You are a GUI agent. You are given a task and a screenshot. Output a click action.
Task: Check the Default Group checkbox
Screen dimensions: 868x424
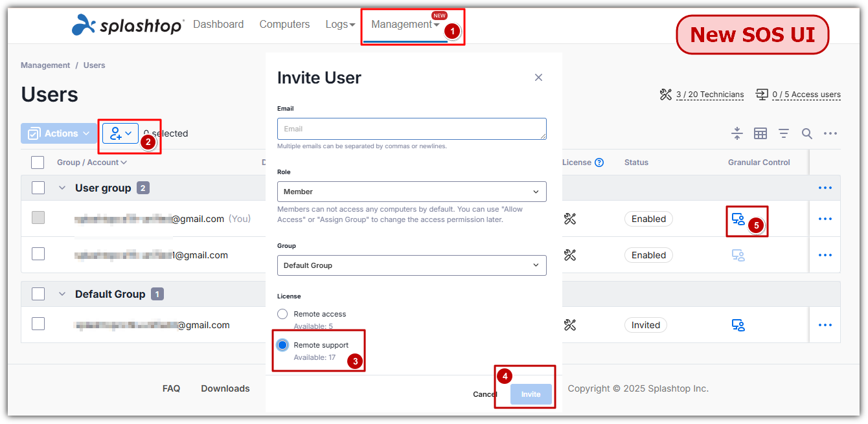click(x=38, y=294)
